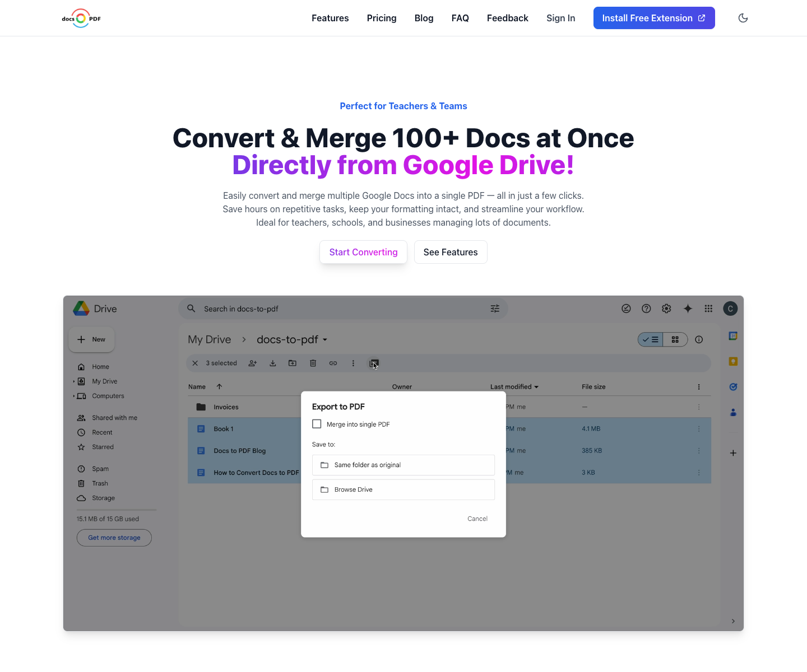Screen dimensions: 807x672
Task: Click the Gemini sparkle icon
Action: (x=688, y=309)
